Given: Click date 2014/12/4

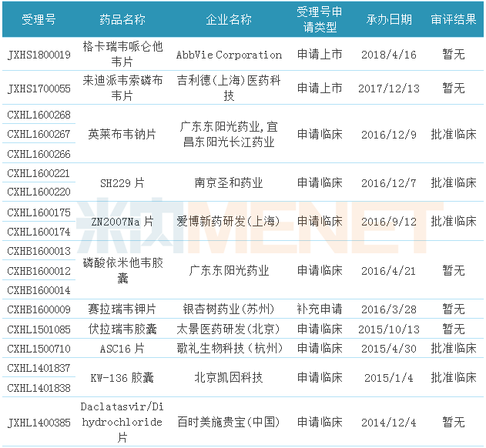Looking at the screenshot, I should [x=389, y=423].
